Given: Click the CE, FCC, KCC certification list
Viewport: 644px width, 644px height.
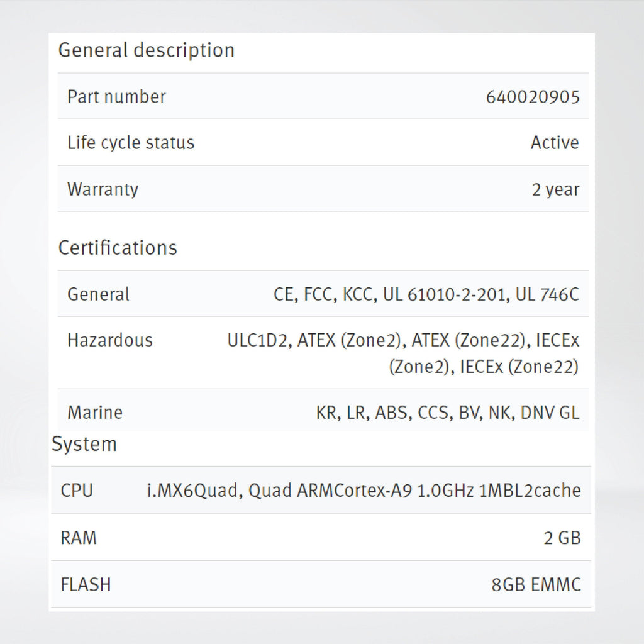Looking at the screenshot, I should (426, 295).
